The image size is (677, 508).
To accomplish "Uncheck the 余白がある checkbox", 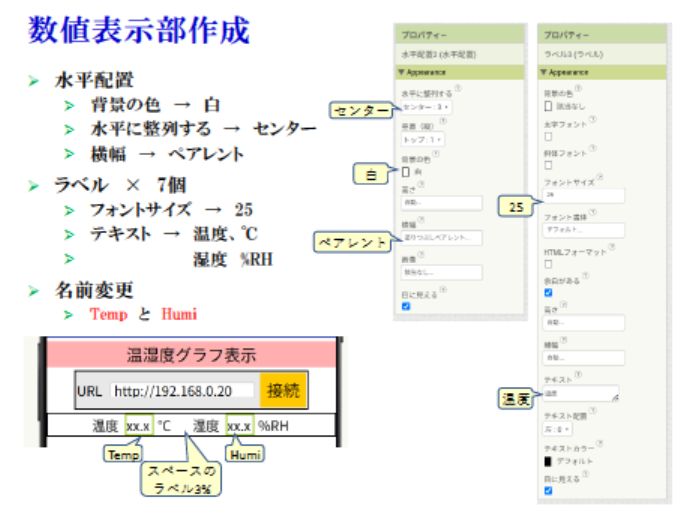I will coord(547,293).
